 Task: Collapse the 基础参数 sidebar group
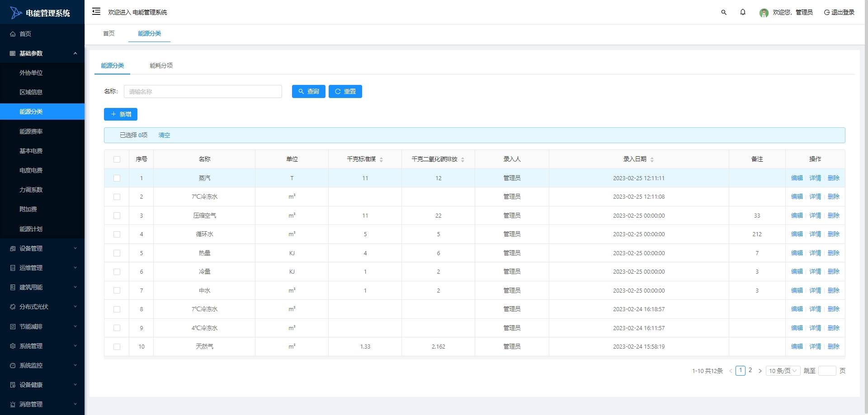pyautogui.click(x=42, y=53)
